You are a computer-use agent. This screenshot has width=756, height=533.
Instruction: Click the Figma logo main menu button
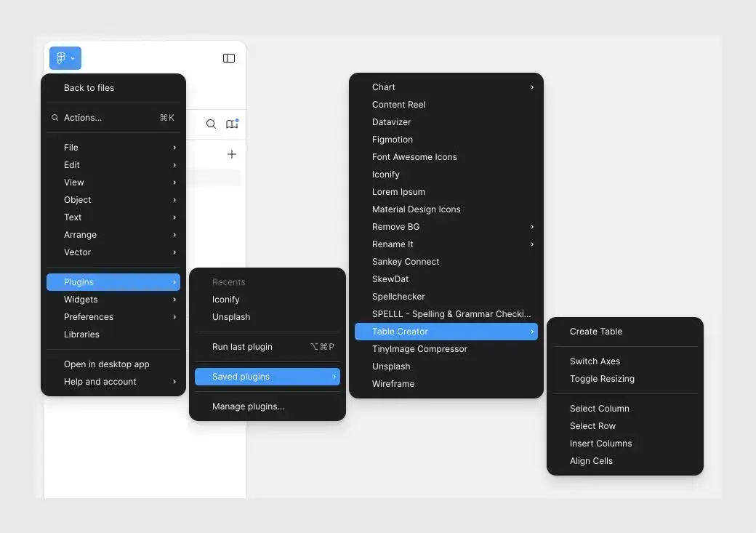click(65, 58)
